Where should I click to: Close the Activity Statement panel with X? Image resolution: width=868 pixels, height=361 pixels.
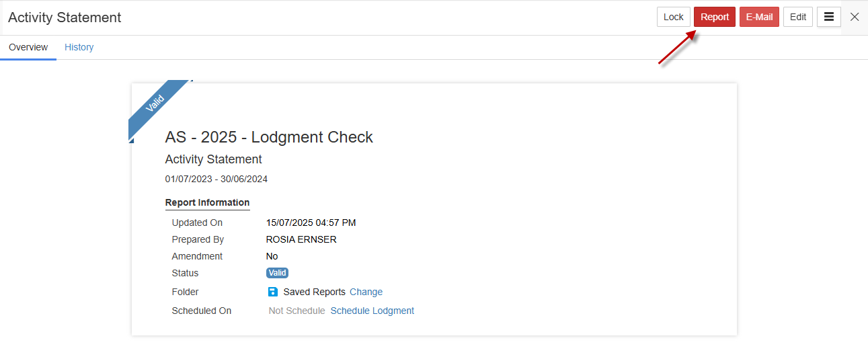[x=855, y=17]
